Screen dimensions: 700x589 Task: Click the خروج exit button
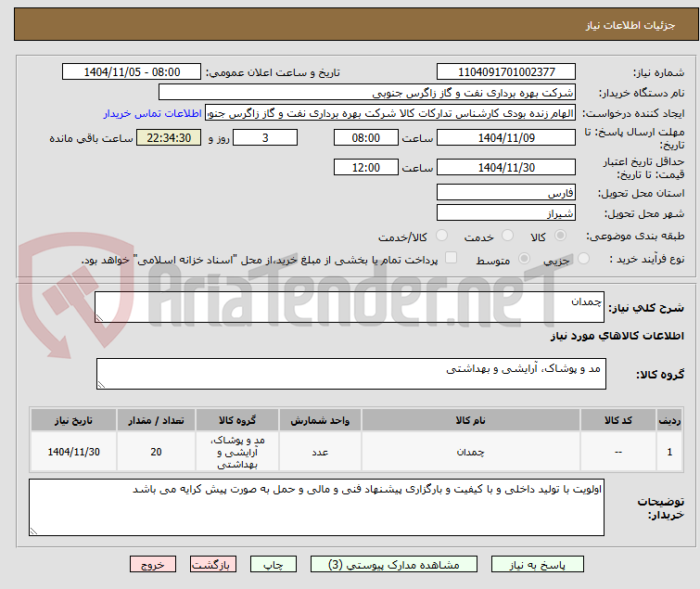153,565
